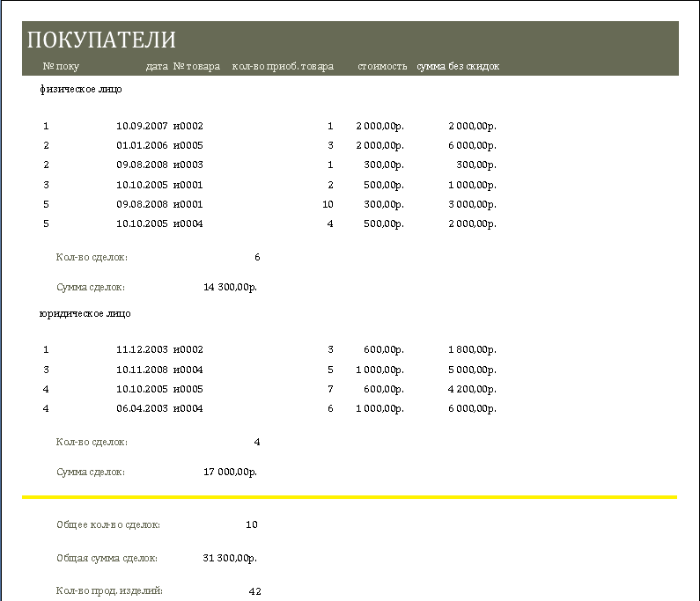Screen dimensions: 700x601
Task: Click the "Общая сумма сделок:" label
Action: (107, 559)
